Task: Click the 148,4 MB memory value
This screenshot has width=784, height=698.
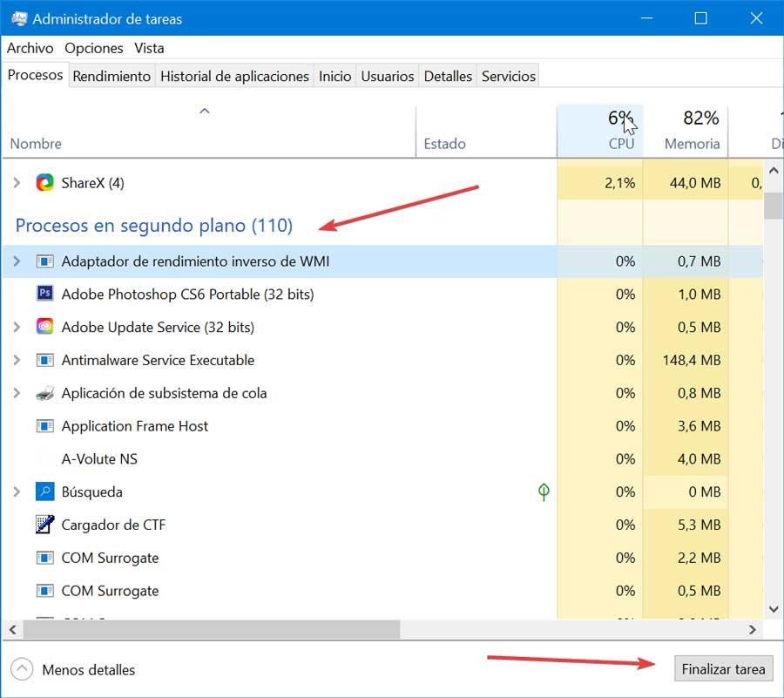Action: tap(692, 360)
